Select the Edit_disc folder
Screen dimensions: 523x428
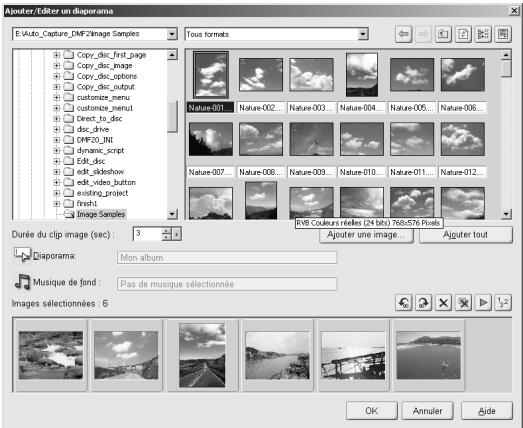pos(91,161)
